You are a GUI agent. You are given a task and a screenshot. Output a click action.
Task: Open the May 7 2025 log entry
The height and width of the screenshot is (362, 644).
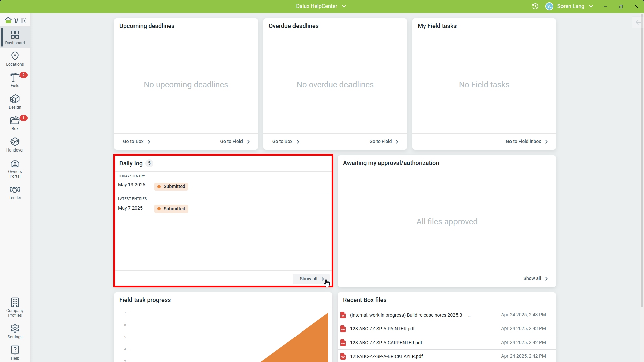[x=130, y=208]
